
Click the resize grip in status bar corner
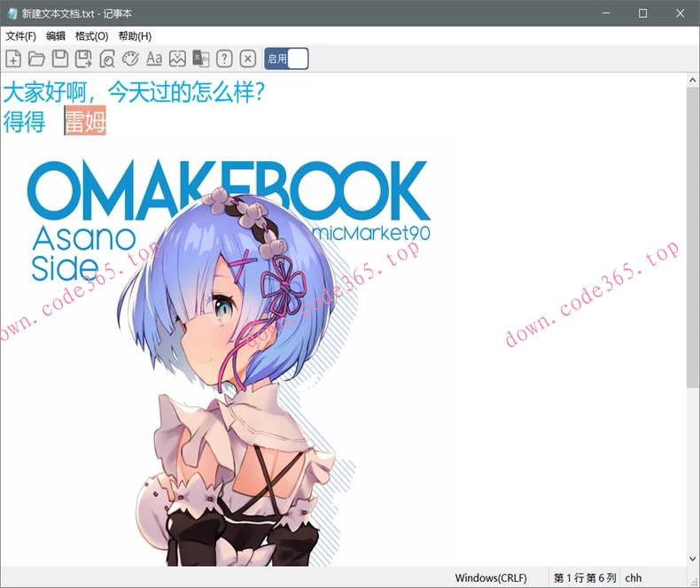click(x=694, y=581)
